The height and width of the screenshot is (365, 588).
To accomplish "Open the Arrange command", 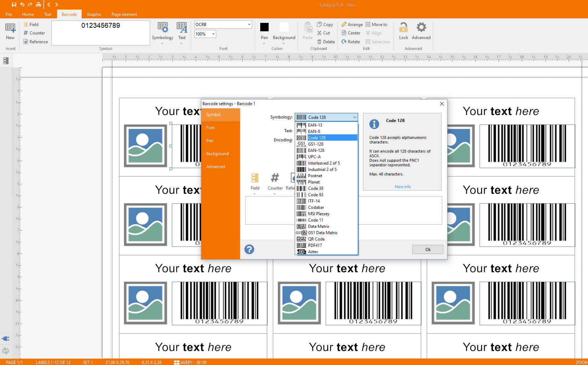I will point(352,24).
